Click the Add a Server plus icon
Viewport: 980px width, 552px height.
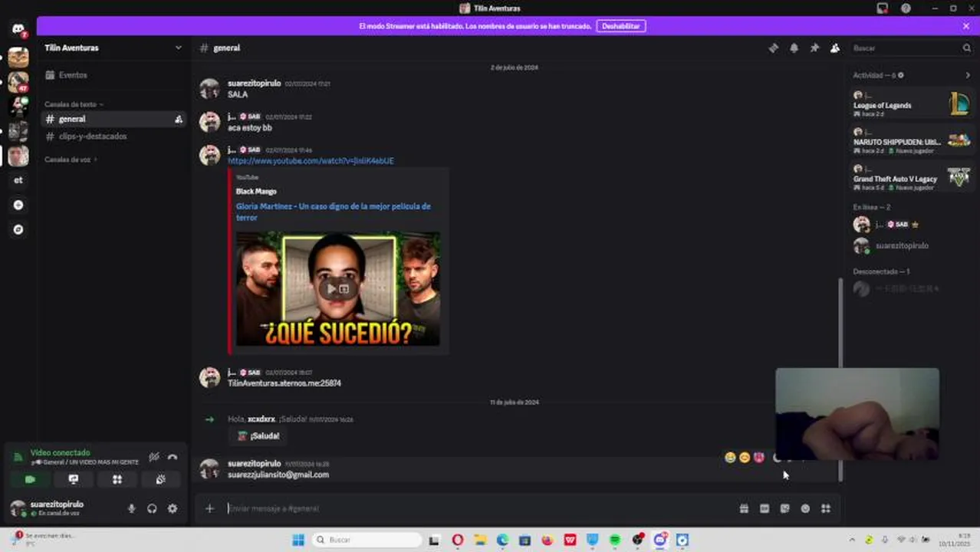(x=18, y=205)
